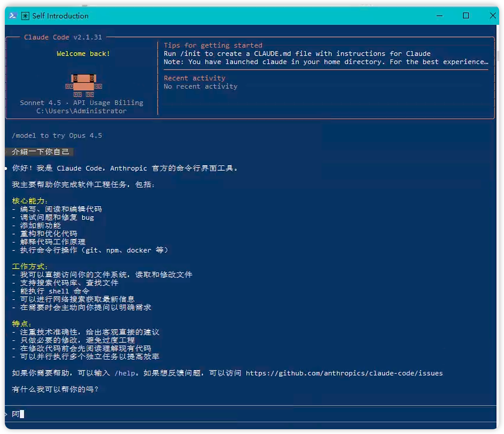Click the 特点 heading
Screen dimensions: 504x434
pos(22,324)
